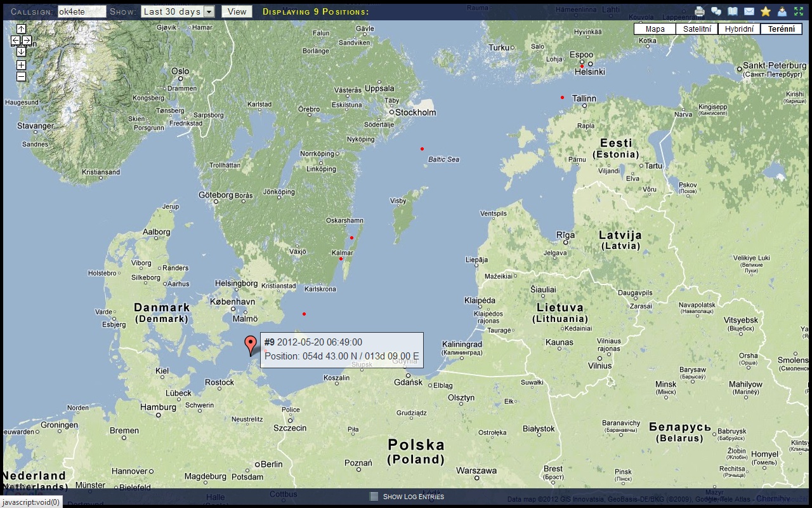Open the Show period dropdown
812x508 pixels.
pyautogui.click(x=177, y=11)
